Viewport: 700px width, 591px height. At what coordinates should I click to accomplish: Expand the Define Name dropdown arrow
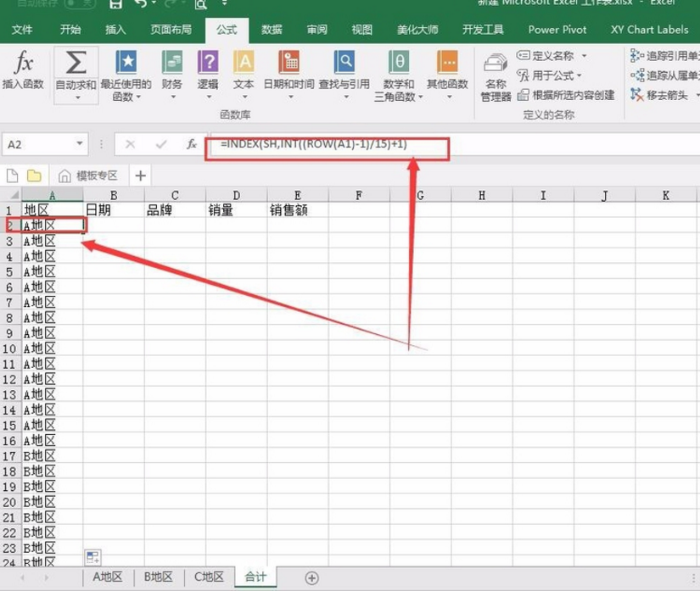coord(584,56)
